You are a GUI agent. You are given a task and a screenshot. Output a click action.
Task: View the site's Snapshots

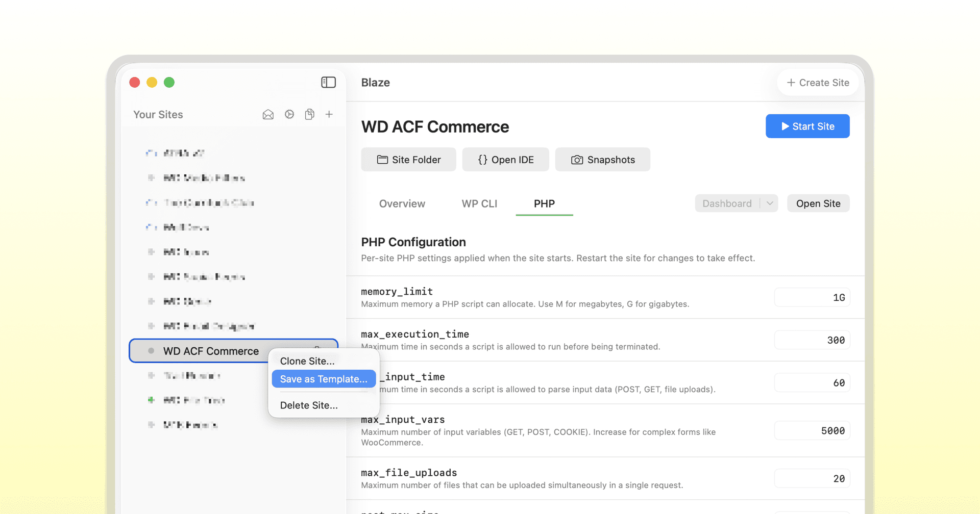pos(602,160)
